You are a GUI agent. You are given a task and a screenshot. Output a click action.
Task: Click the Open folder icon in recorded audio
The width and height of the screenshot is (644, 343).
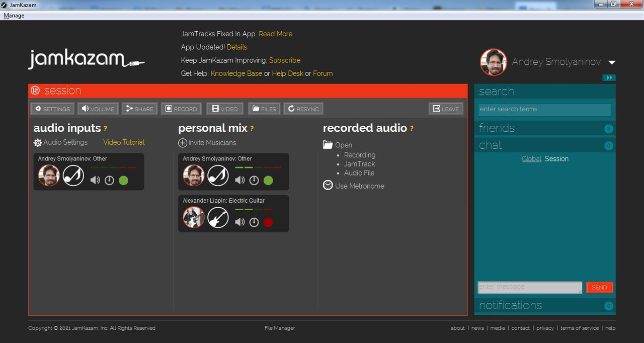click(328, 145)
